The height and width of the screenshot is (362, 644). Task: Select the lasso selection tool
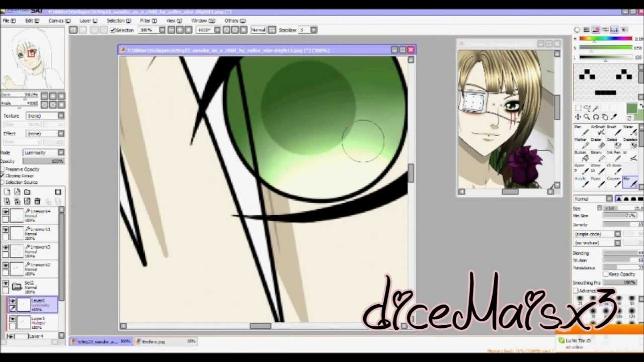587,108
